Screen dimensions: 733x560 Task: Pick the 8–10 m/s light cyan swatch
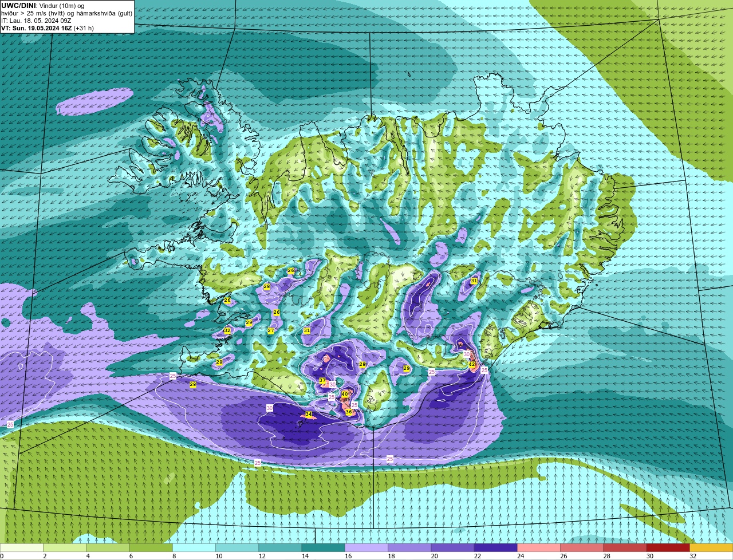point(194,548)
